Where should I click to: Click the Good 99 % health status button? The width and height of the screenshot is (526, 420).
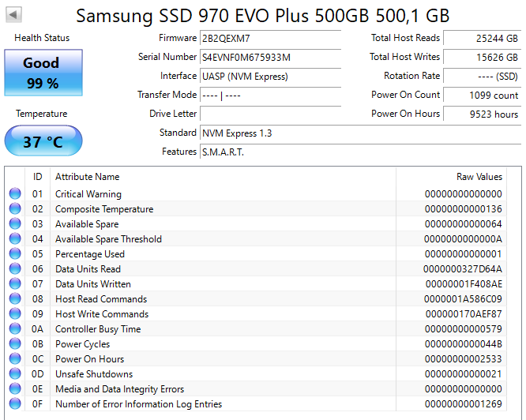coord(43,73)
